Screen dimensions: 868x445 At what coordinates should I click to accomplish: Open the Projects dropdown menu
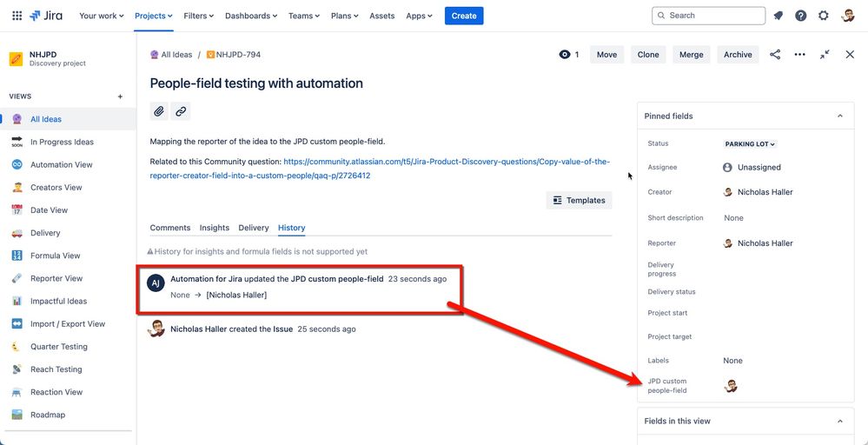tap(154, 16)
